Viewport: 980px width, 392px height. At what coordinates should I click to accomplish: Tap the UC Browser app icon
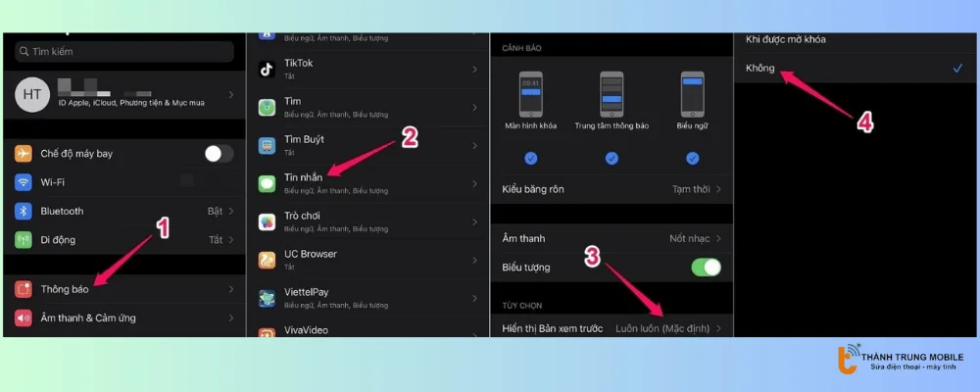267,260
